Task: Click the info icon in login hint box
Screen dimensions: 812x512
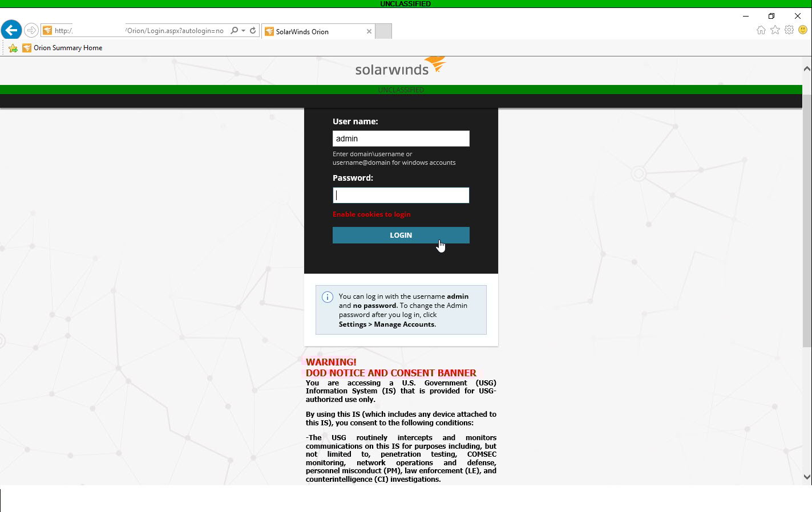Action: [328, 297]
